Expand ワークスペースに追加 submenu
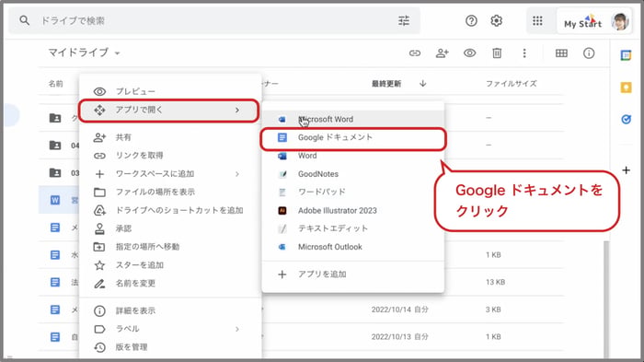644x362 pixels. 170,173
